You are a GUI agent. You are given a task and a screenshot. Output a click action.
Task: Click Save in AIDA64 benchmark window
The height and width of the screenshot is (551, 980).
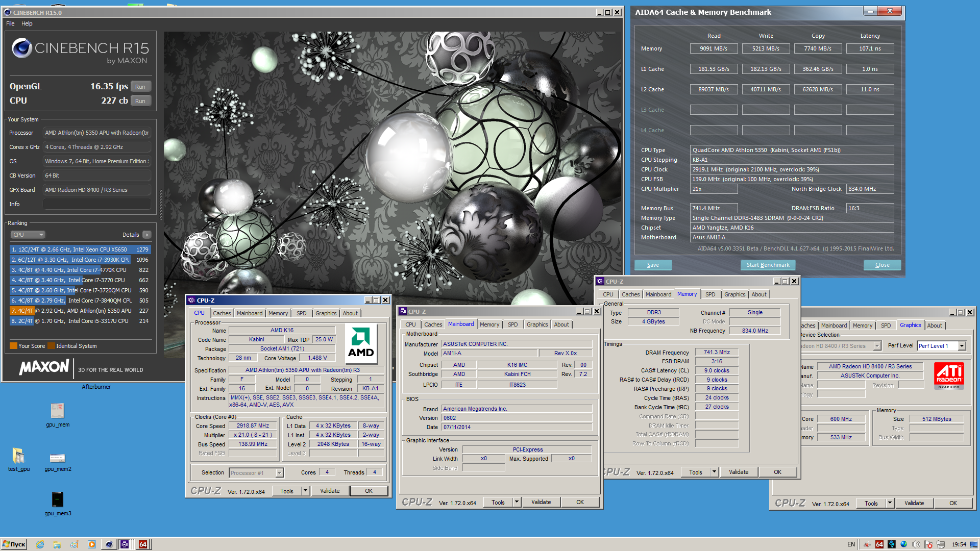[x=653, y=265]
